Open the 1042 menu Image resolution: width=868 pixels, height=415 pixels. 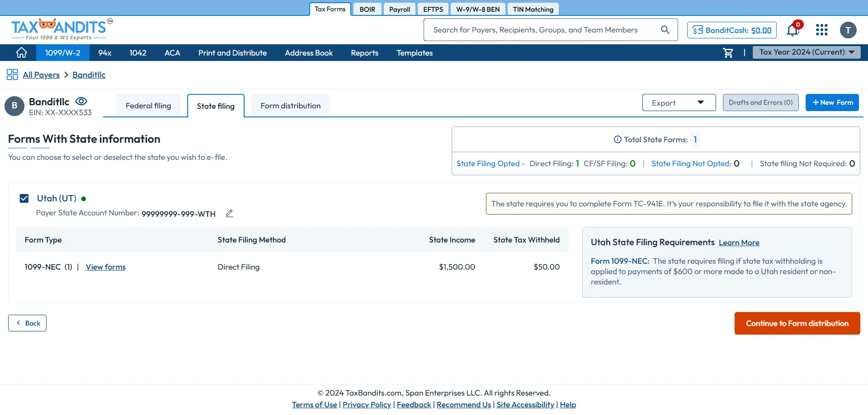coord(138,53)
